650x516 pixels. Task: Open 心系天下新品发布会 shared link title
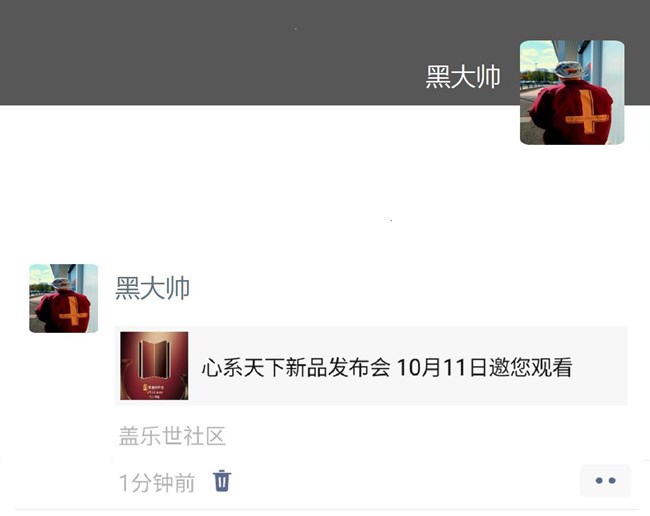point(296,368)
